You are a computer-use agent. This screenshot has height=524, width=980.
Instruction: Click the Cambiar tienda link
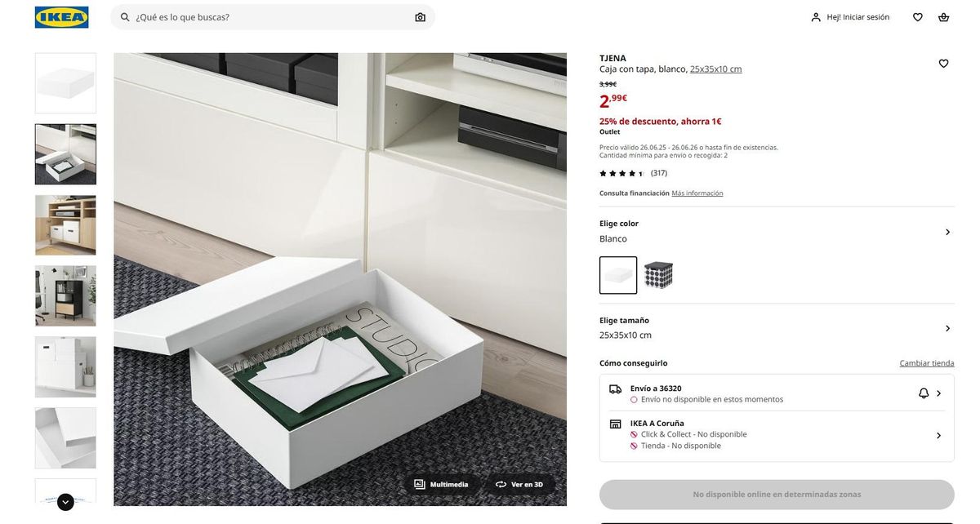[x=927, y=363]
